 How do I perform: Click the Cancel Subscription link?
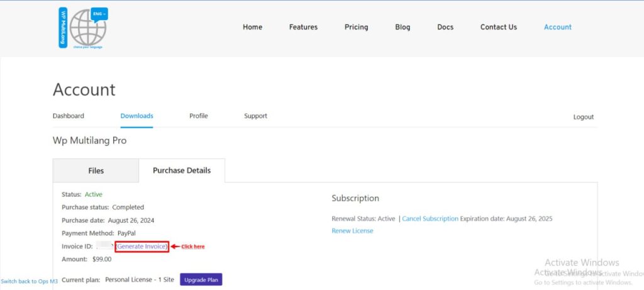430,218
